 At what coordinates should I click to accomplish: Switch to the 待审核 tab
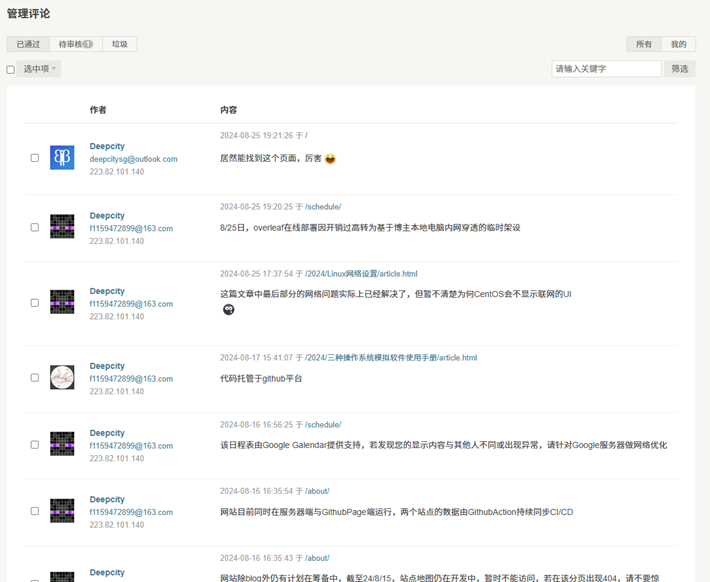click(x=76, y=44)
